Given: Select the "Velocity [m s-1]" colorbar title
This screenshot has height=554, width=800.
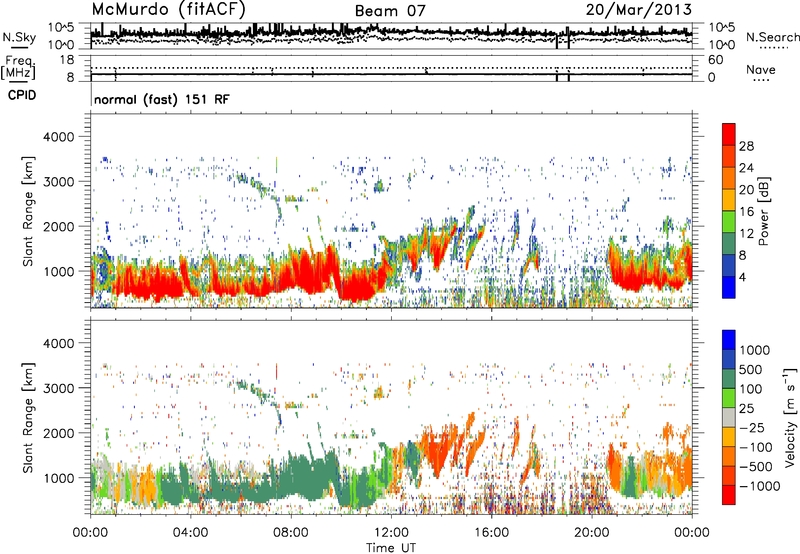Looking at the screenshot, I should tap(790, 417).
